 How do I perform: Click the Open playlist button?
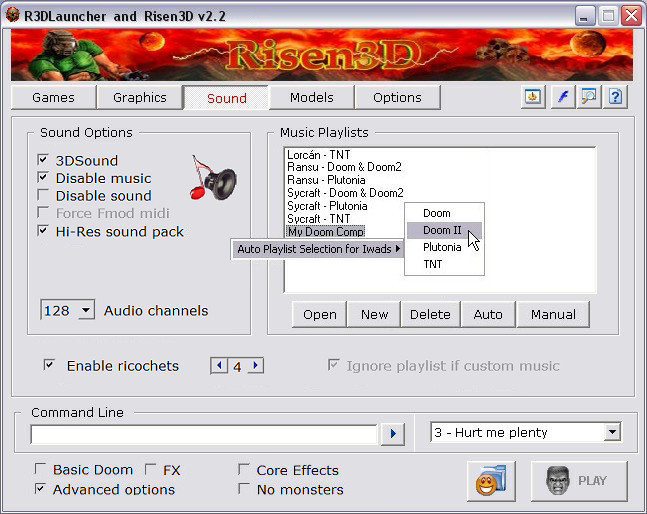tap(319, 314)
